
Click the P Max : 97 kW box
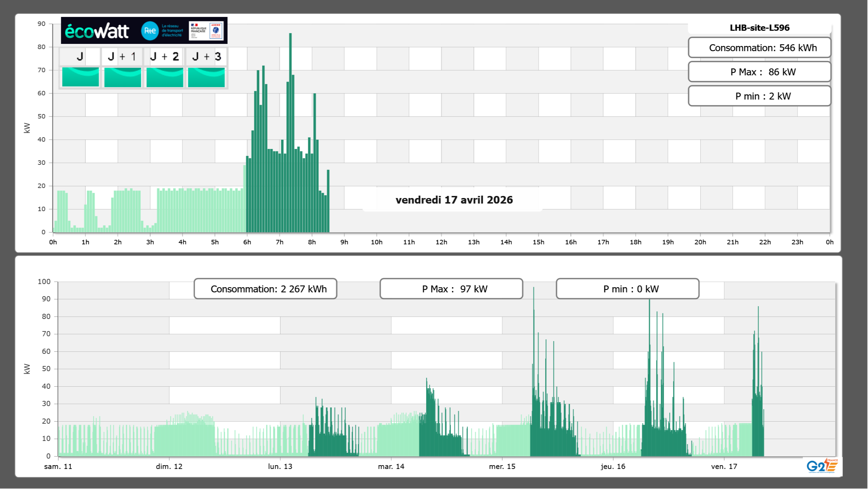451,289
